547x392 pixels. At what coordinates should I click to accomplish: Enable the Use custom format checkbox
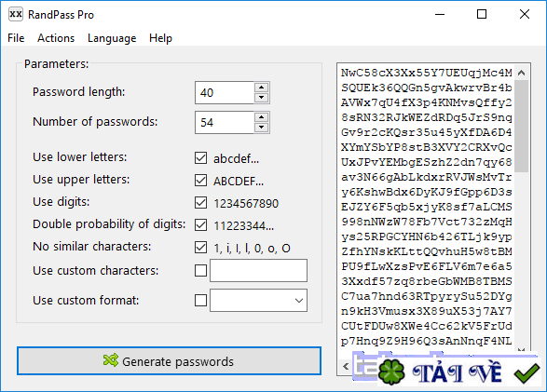(200, 301)
